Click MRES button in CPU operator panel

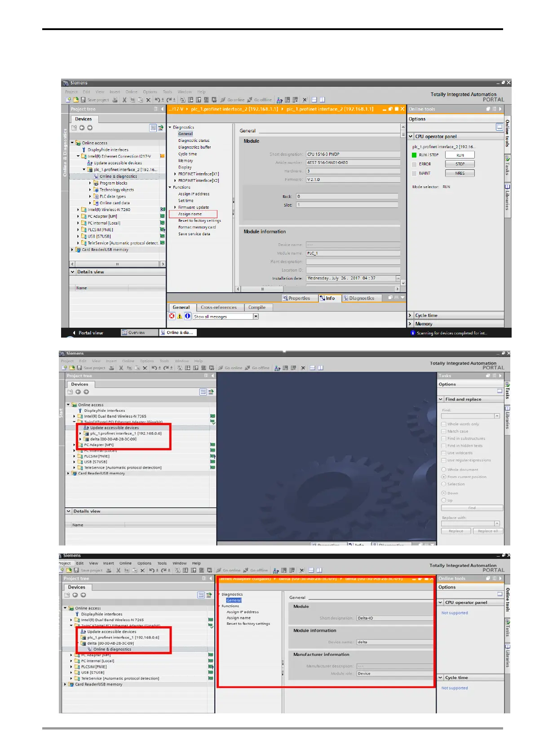coord(460,173)
